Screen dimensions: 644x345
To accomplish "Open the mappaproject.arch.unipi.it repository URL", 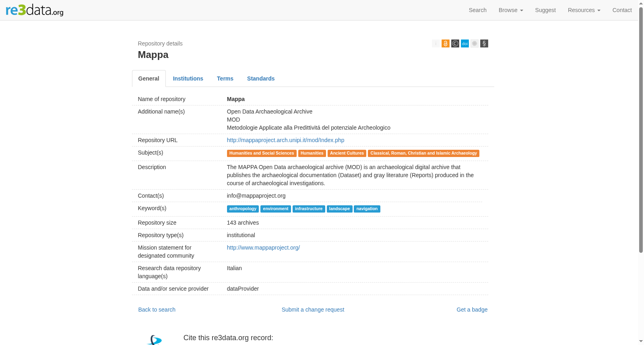I will pyautogui.click(x=285, y=140).
